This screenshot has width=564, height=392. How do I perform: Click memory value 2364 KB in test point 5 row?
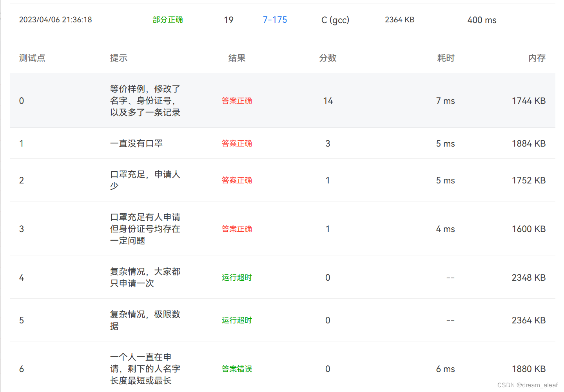529,320
